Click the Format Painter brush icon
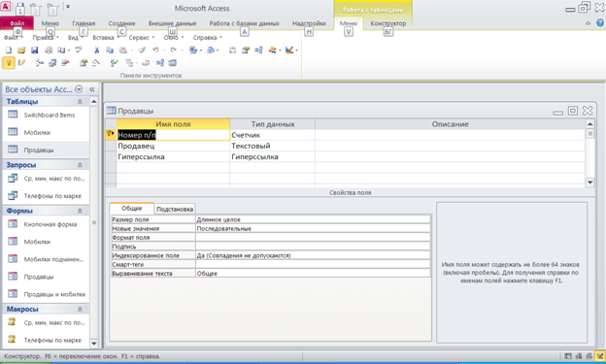 142,50
